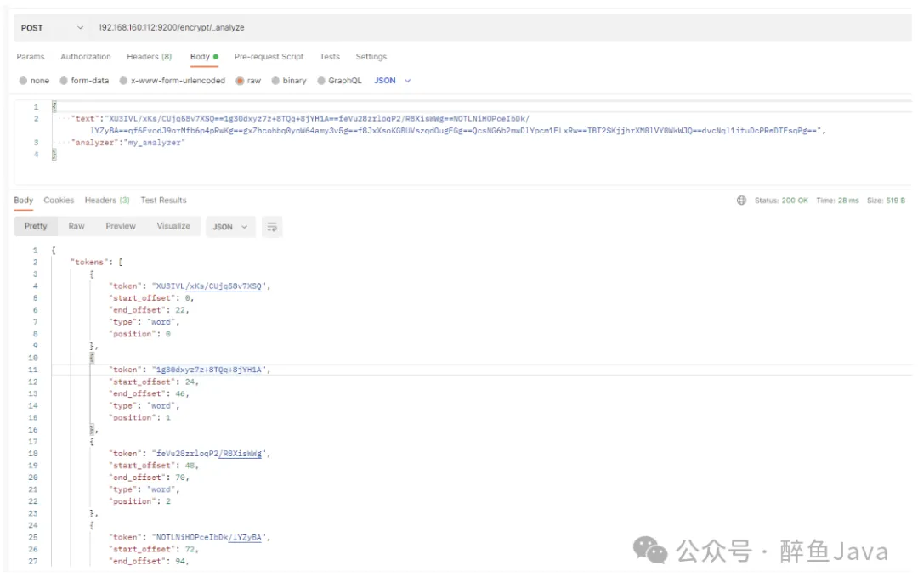Open the Pre-request Script tab
The image size is (918, 588).
269,57
